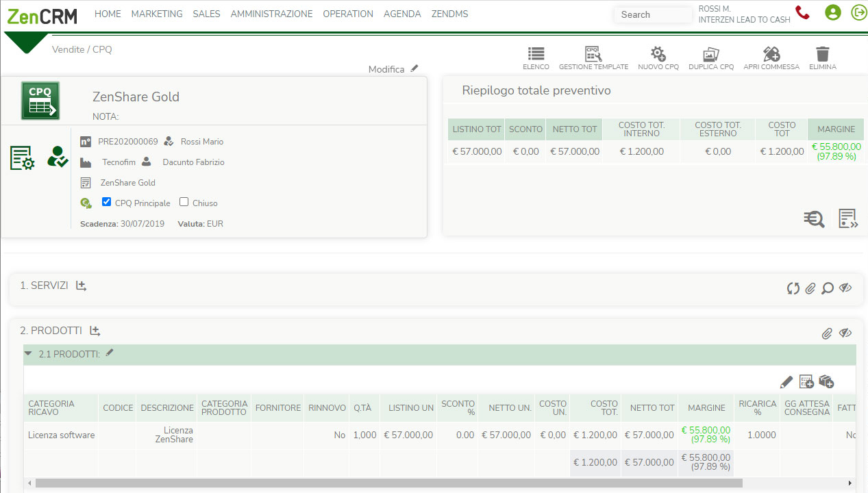This screenshot has height=493, width=868.
Task: Create a new quote with Nuovo CPQ
Action: 658,54
